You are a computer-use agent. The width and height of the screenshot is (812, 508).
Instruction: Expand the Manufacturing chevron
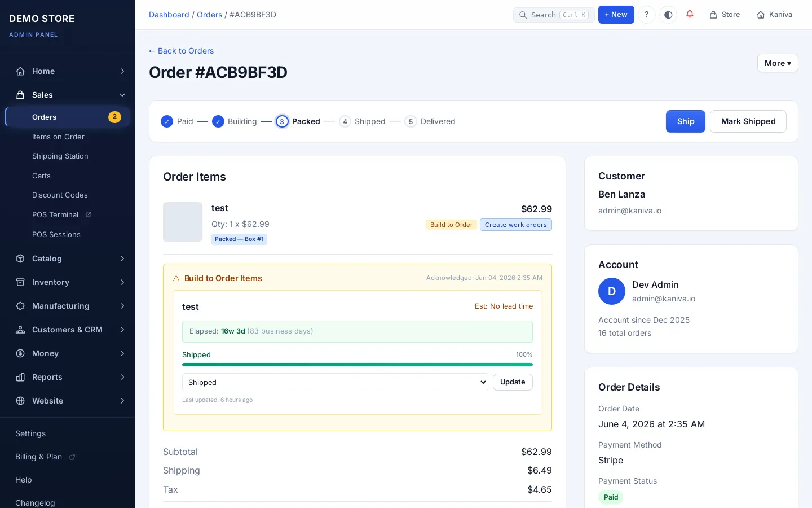click(122, 306)
